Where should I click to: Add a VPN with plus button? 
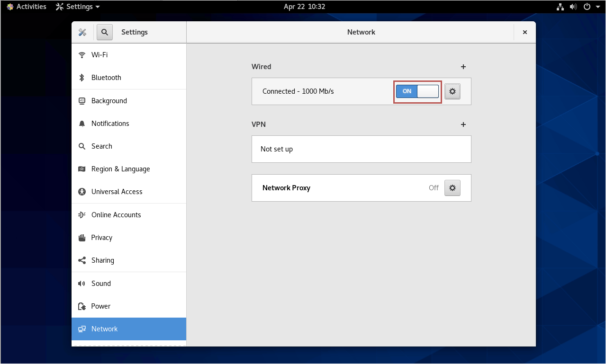[x=463, y=124]
